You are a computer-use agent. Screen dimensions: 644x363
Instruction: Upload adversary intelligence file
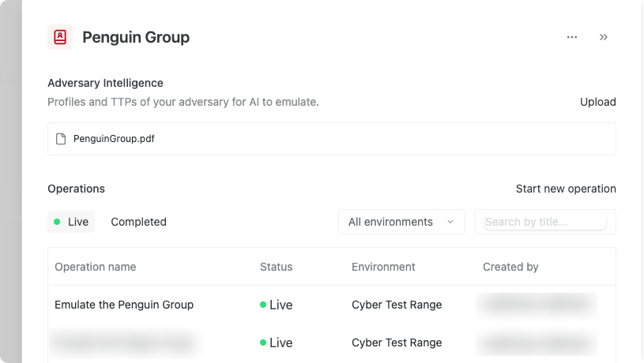click(597, 102)
